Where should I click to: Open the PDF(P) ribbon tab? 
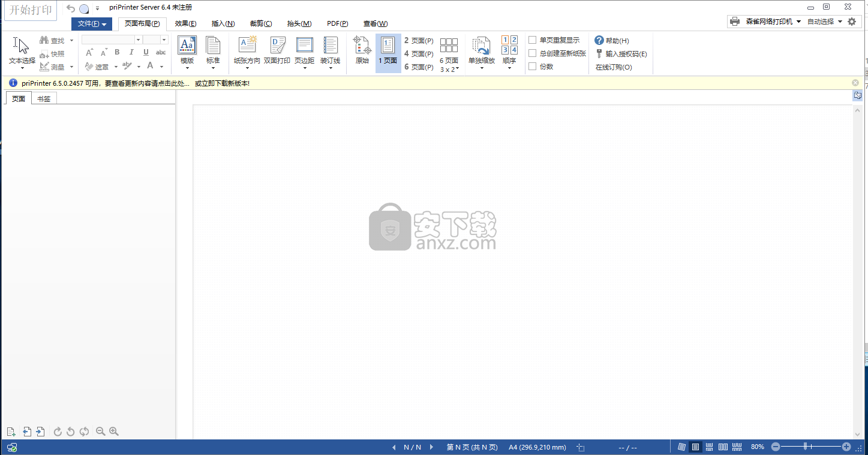coord(337,24)
